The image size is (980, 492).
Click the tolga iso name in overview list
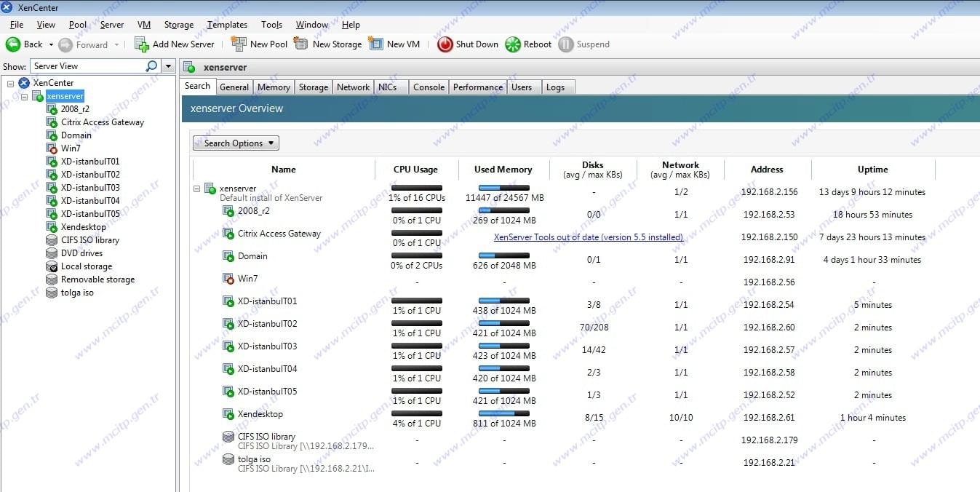click(254, 459)
